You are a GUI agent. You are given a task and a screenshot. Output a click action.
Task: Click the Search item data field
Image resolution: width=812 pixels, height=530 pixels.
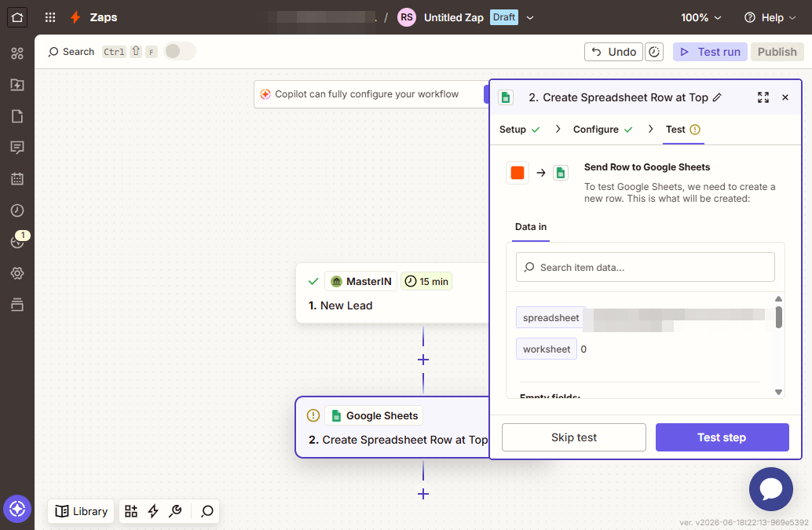coord(646,268)
